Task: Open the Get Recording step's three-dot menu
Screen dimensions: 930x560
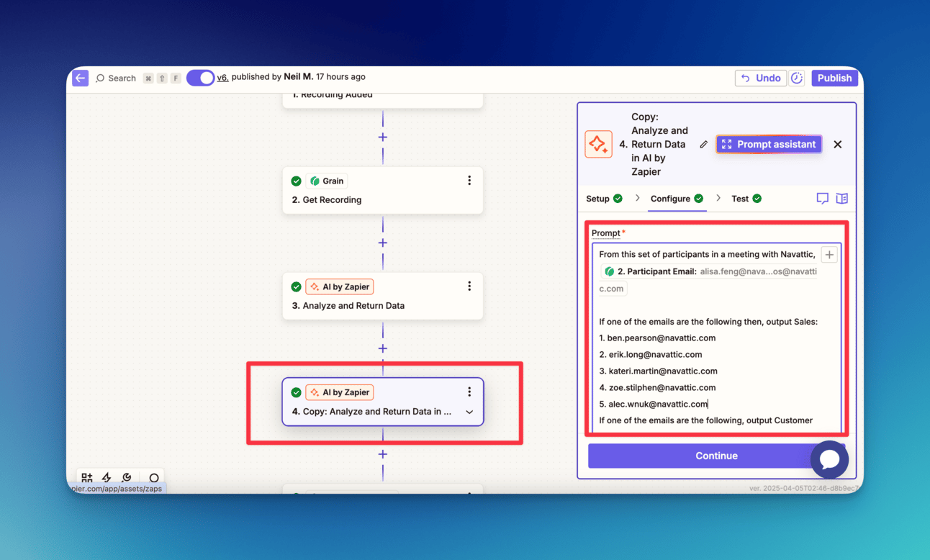Action: (469, 181)
